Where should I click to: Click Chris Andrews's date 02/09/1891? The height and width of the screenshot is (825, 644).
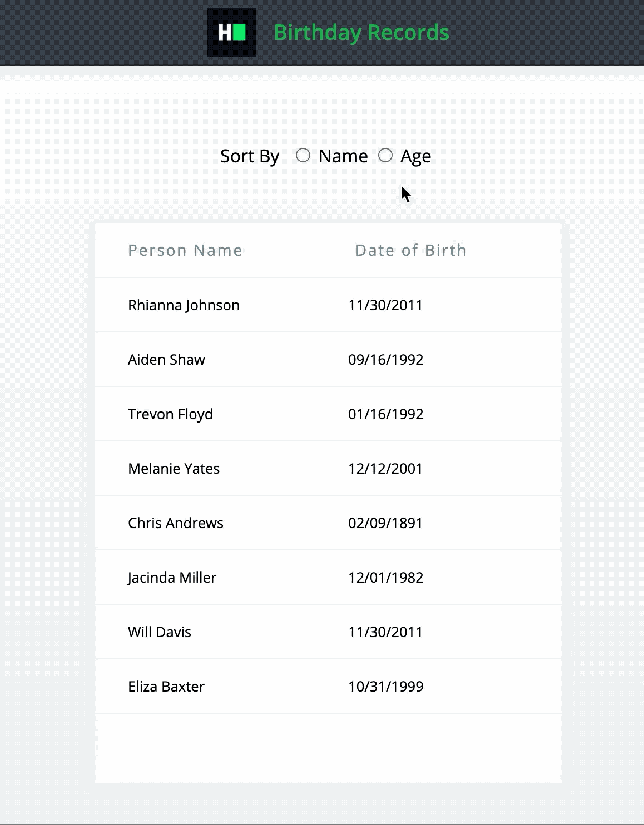[x=385, y=523]
